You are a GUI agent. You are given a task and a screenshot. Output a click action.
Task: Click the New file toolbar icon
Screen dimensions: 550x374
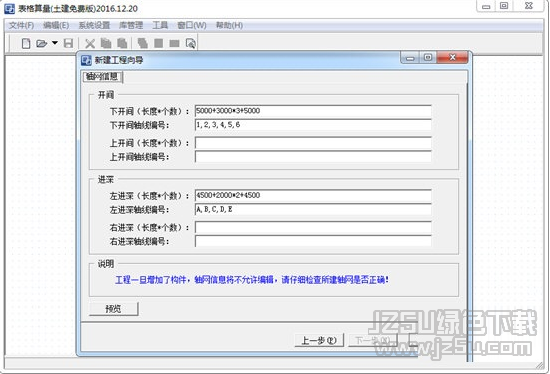[26, 44]
